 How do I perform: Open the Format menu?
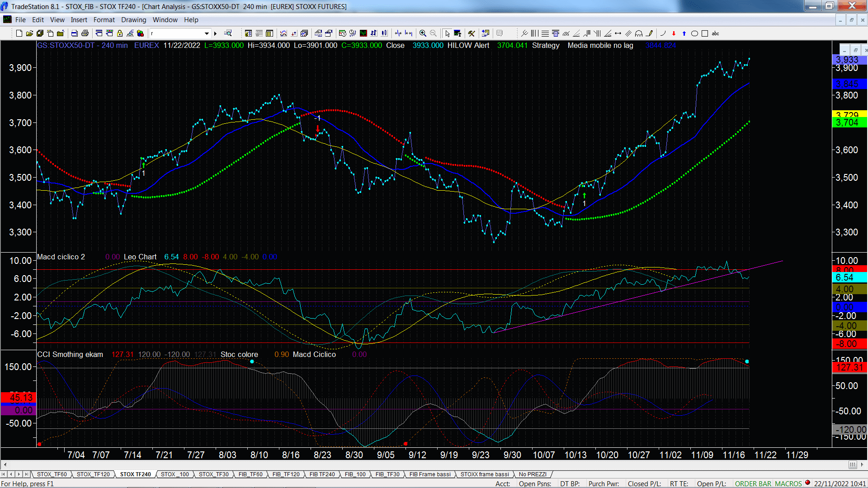point(104,20)
